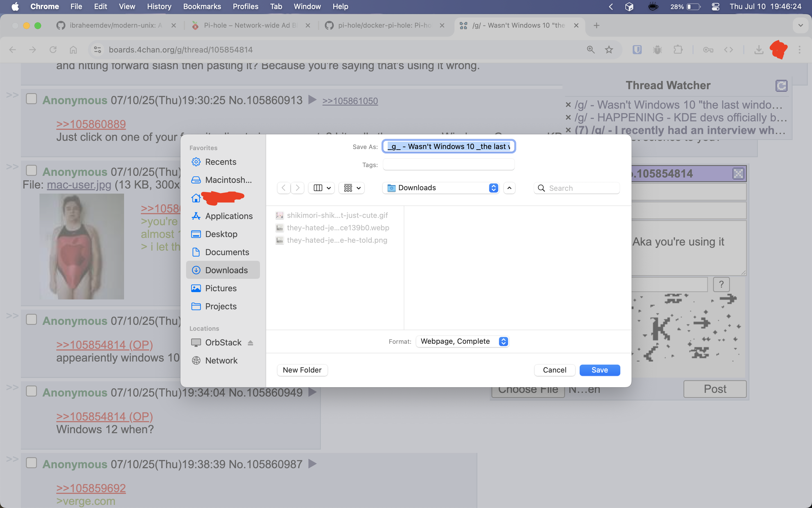Open the bug extension icon
The width and height of the screenshot is (812, 508).
pyautogui.click(x=657, y=50)
